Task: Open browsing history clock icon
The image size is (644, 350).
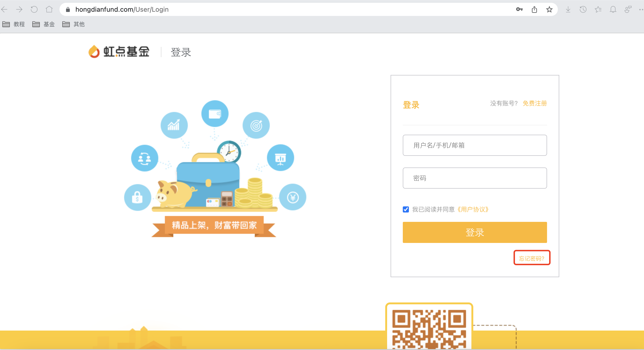Action: (x=583, y=10)
